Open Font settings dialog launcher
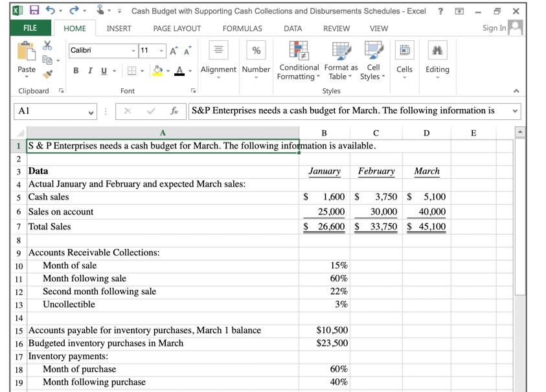This screenshot has width=546, height=392. [x=193, y=91]
